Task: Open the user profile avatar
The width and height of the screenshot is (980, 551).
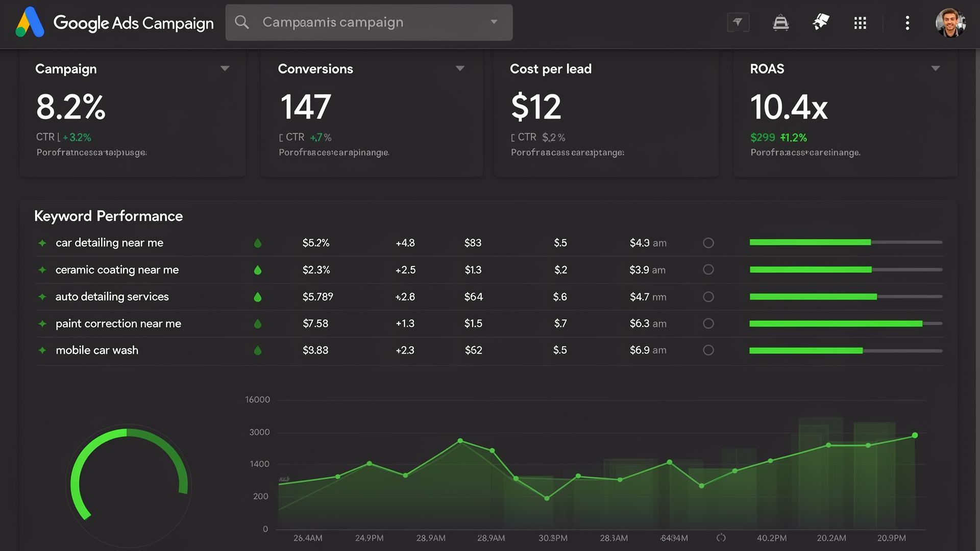Action: (950, 22)
